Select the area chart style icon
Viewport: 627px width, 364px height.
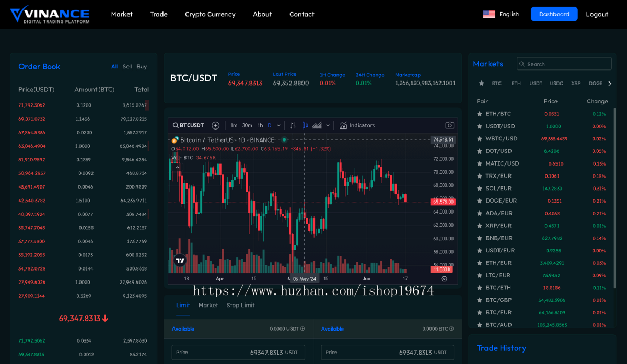[x=317, y=125]
